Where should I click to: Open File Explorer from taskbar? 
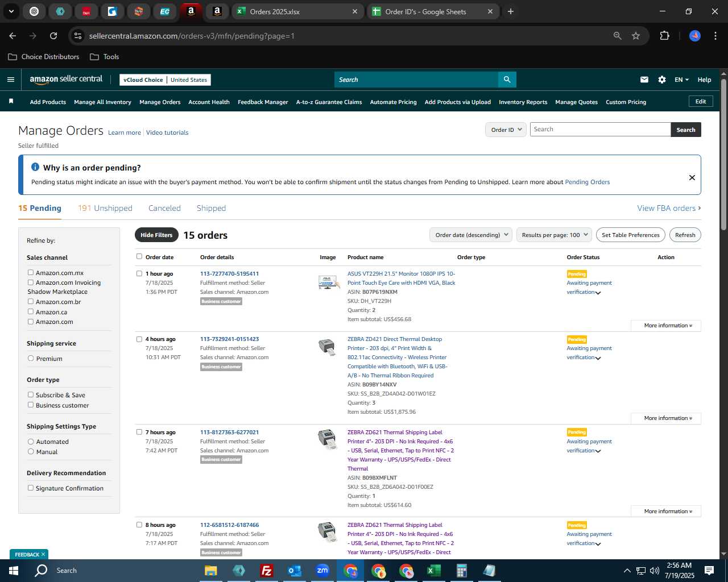click(211, 571)
